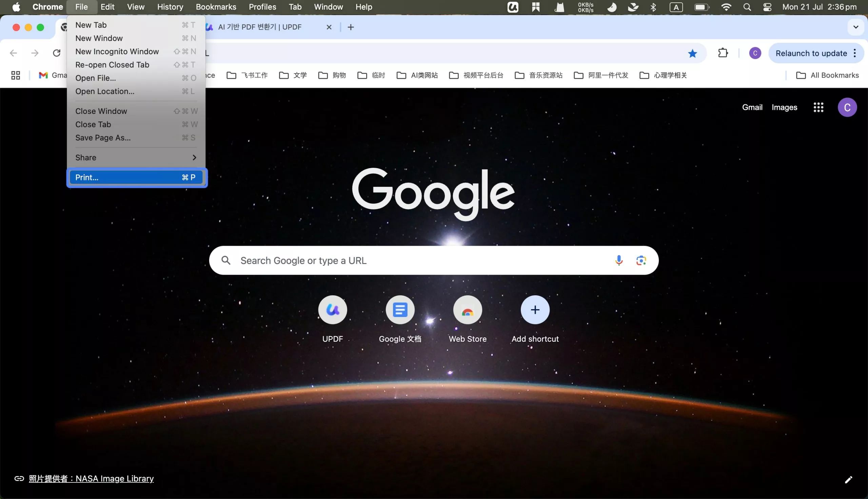Open the Google account avatar on page
The width and height of the screenshot is (868, 499).
click(x=847, y=107)
